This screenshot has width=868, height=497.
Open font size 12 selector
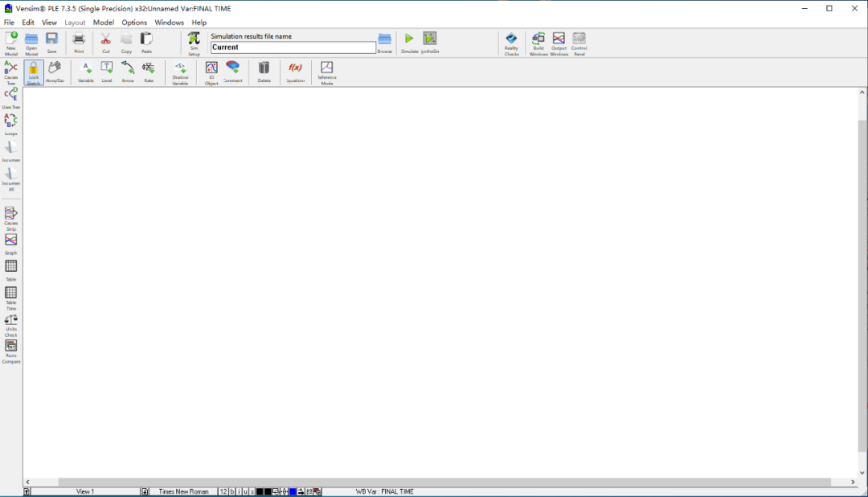pyautogui.click(x=223, y=491)
